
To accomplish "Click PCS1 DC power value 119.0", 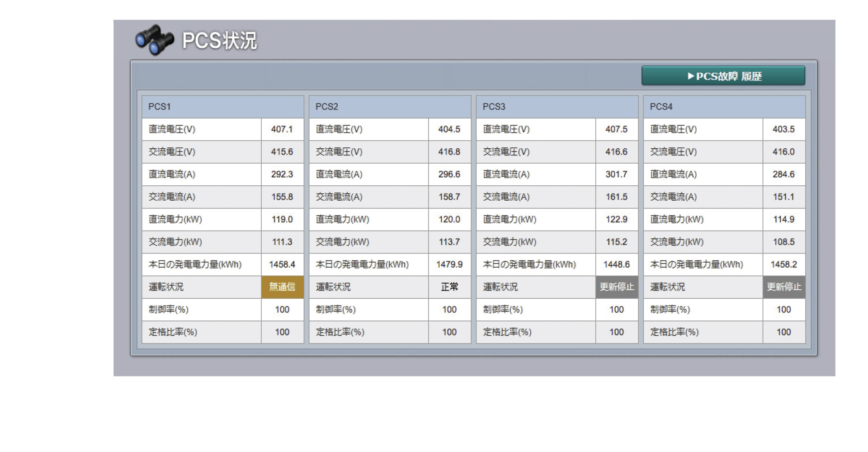I will 282,220.
